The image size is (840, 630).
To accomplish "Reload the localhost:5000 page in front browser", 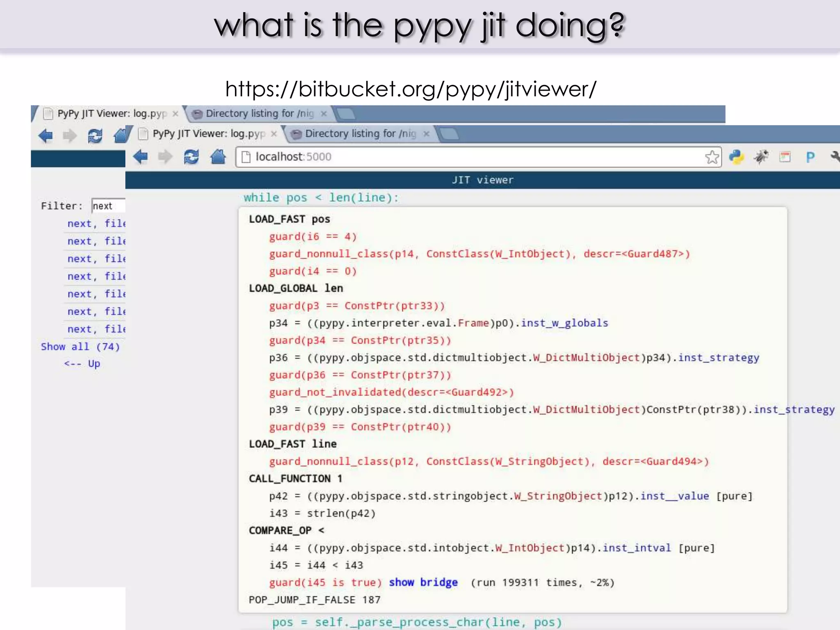I will (191, 157).
